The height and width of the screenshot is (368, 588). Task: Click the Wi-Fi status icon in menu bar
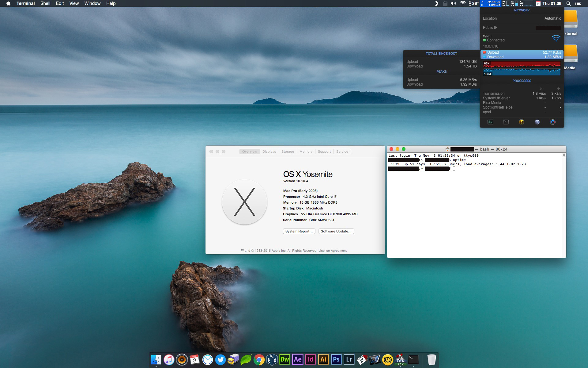click(x=463, y=3)
